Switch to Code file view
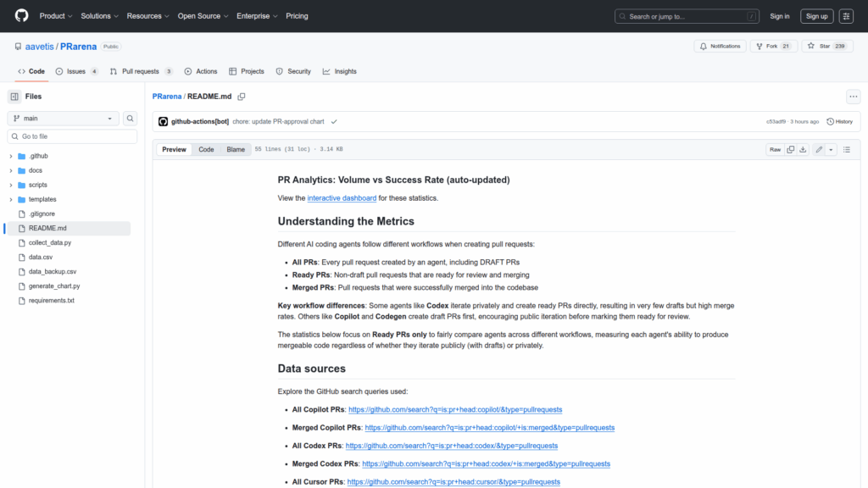The width and height of the screenshot is (868, 488). pos(206,149)
